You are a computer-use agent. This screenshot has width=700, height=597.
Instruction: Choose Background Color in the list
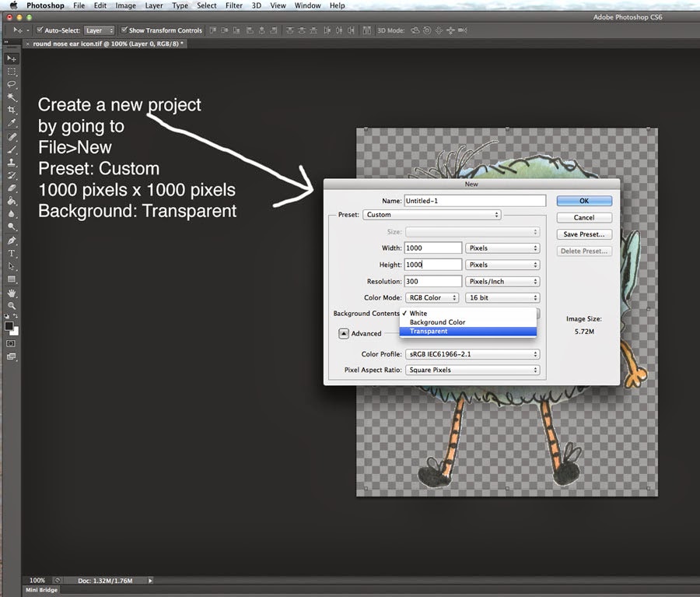[x=468, y=322]
